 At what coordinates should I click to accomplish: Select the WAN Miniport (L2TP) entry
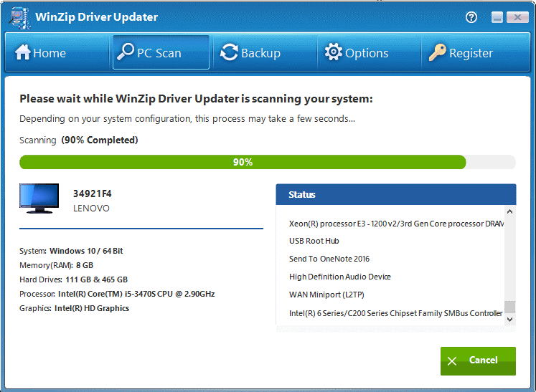[326, 295]
